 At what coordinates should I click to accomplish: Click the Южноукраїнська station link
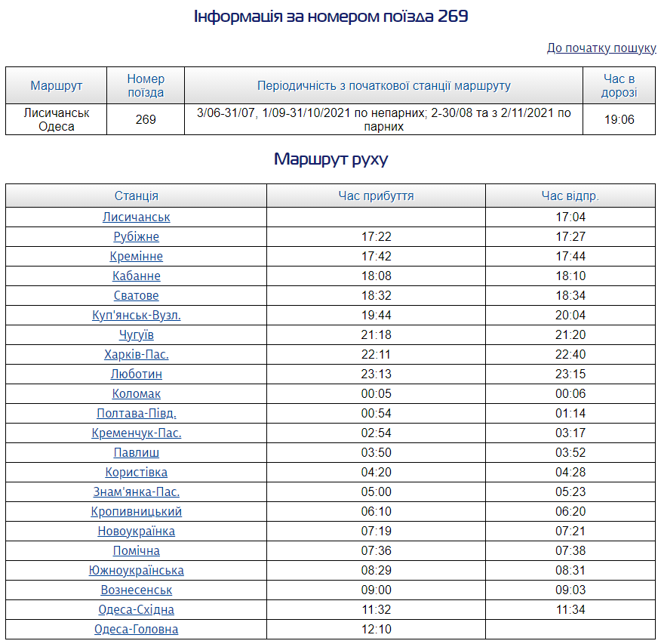[x=137, y=571]
